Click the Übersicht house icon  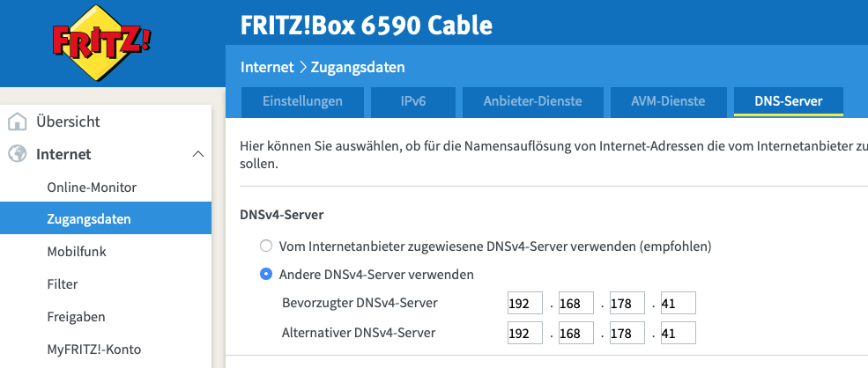coord(17,121)
